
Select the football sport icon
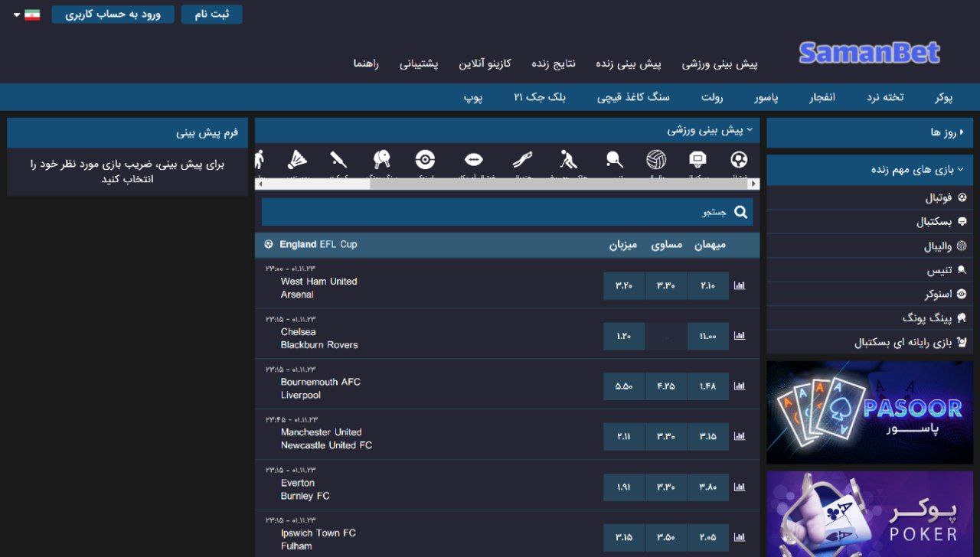[x=739, y=161]
